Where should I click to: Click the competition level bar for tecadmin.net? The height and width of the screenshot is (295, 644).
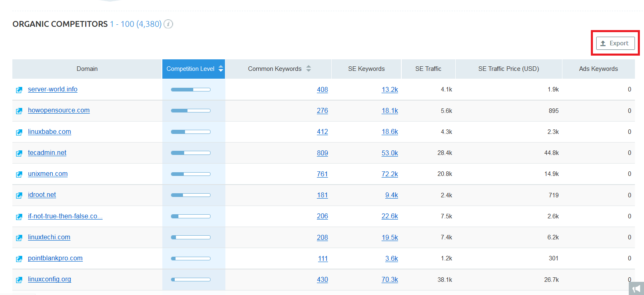pos(191,153)
